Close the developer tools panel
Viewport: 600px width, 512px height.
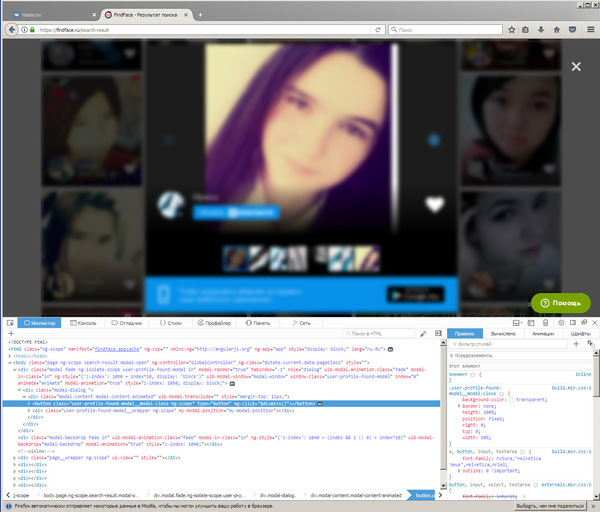coord(594,323)
